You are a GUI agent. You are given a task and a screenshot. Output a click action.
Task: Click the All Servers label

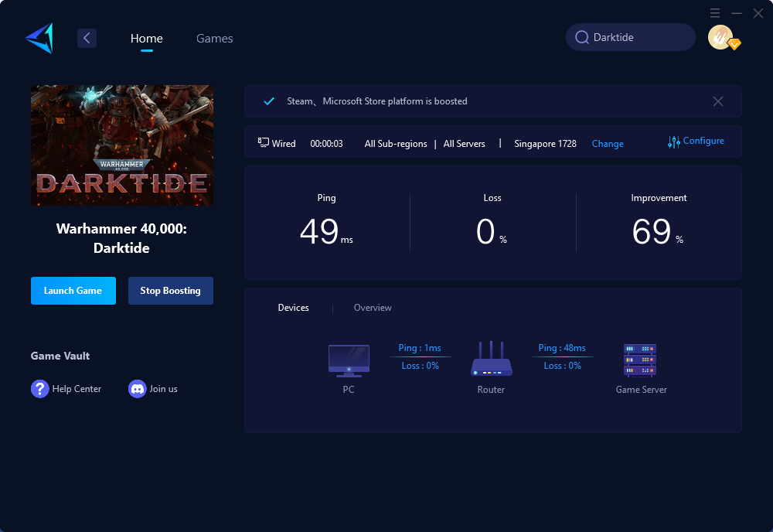[x=464, y=144]
